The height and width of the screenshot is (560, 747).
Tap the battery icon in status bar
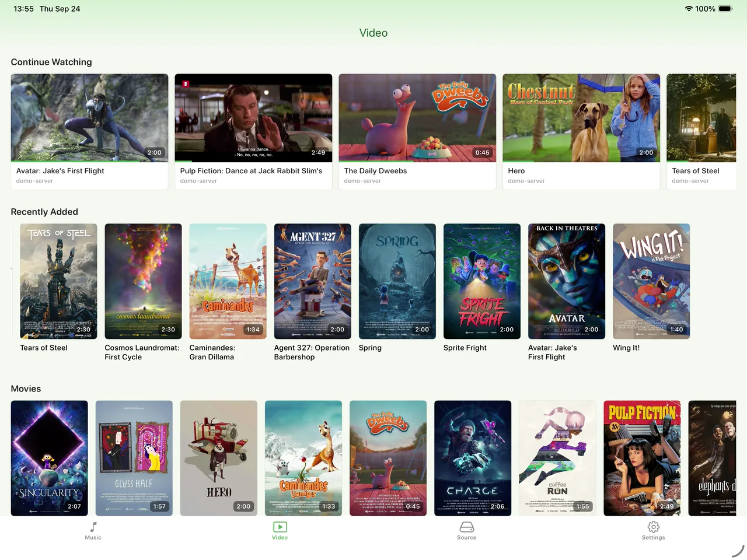(725, 9)
